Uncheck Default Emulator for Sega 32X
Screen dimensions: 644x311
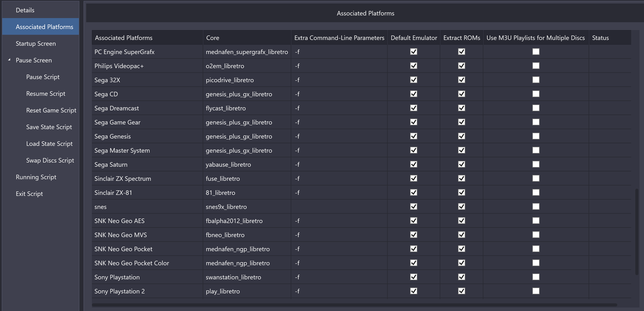click(x=414, y=80)
